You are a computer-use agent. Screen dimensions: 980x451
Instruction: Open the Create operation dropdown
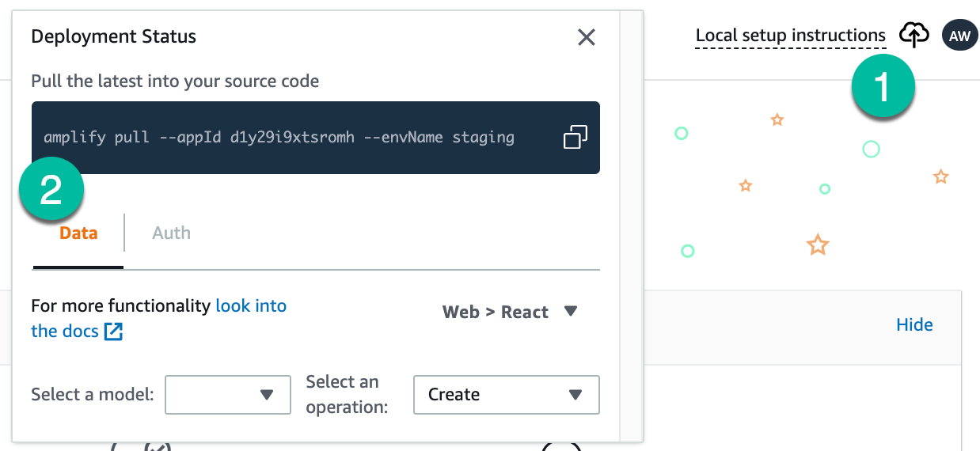coord(506,394)
